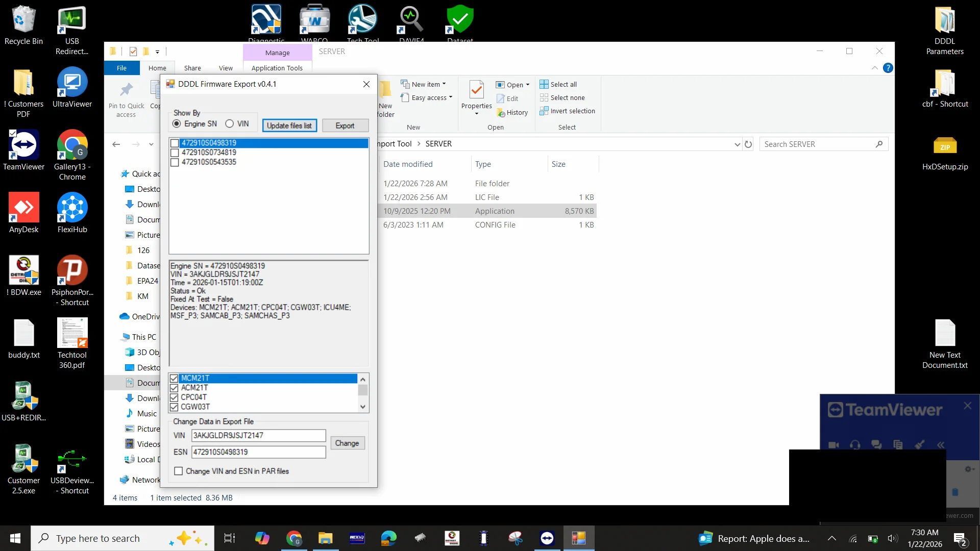
Task: Expand the Open dropdown arrow
Action: tap(528, 85)
